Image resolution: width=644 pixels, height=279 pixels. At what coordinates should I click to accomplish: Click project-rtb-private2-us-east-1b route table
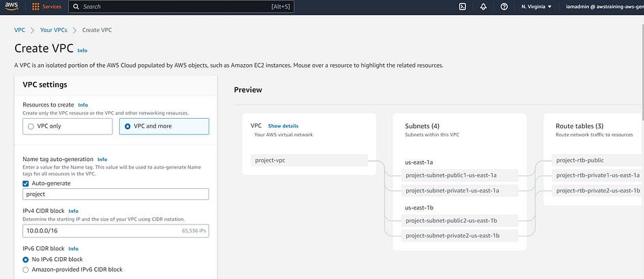[x=596, y=190]
